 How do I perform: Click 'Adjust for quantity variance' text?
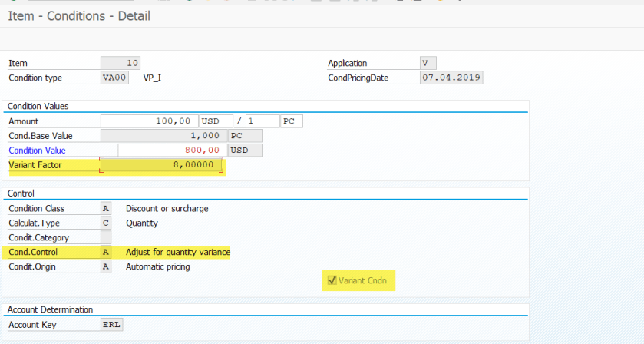tap(178, 252)
